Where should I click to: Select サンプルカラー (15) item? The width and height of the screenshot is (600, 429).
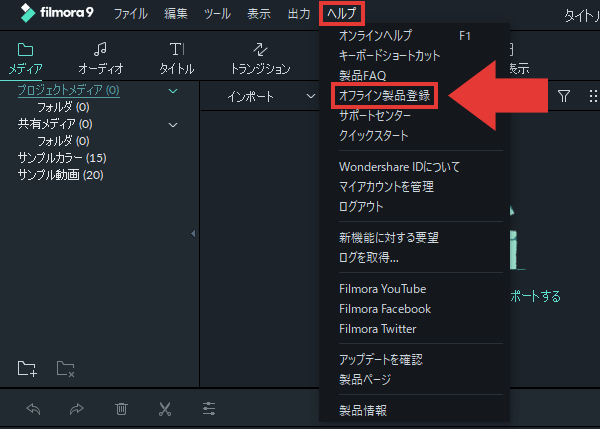pyautogui.click(x=62, y=158)
